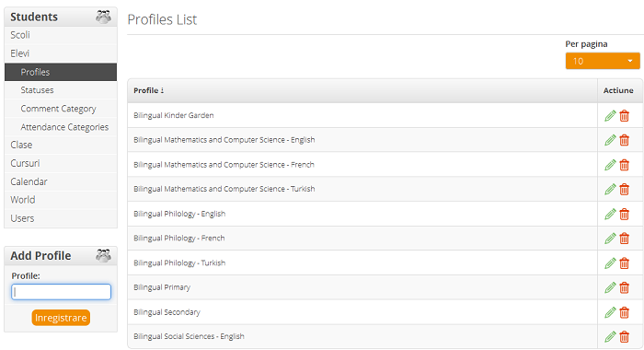This screenshot has height=350, width=644.
Task: Edit the Bilingual Philology - Turkish profile
Action: [610, 262]
